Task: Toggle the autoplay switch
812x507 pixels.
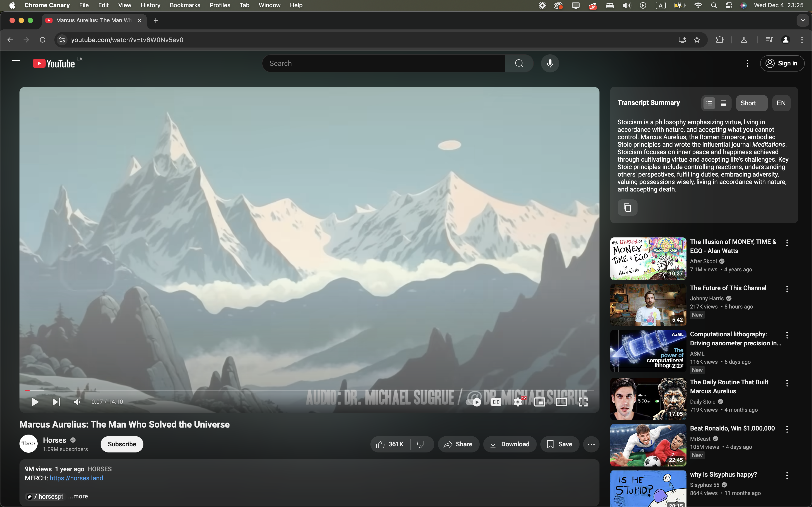Action: pyautogui.click(x=474, y=402)
